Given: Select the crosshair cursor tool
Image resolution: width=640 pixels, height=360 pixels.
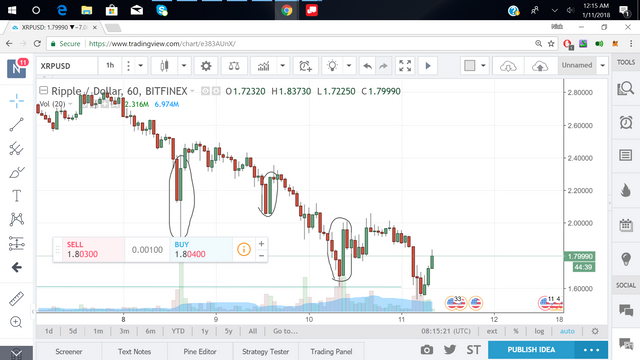Looking at the screenshot, I should pyautogui.click(x=17, y=101).
